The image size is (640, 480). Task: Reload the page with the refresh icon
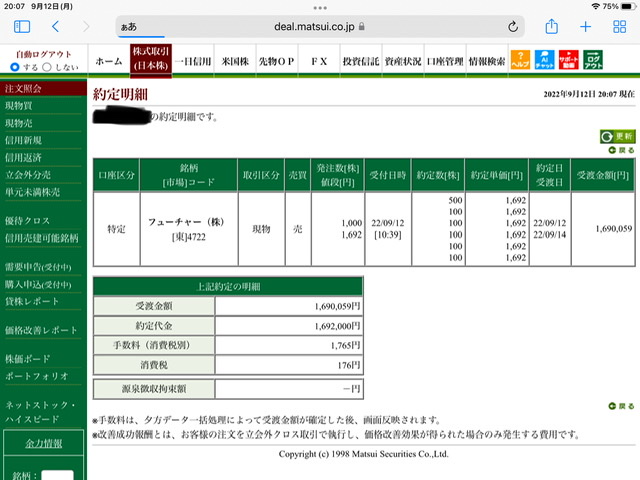click(513, 27)
